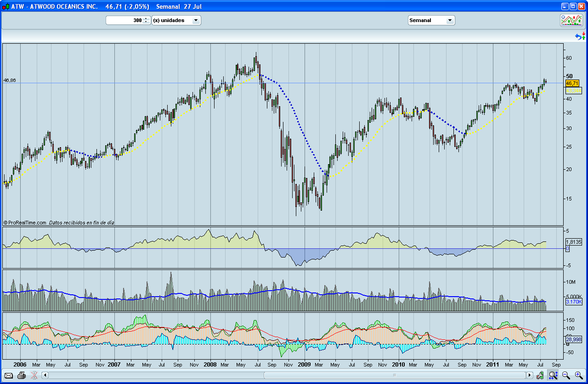Screen dimensions: 588x384
Task: Click the orange 46,71 price tag
Action: coord(573,84)
